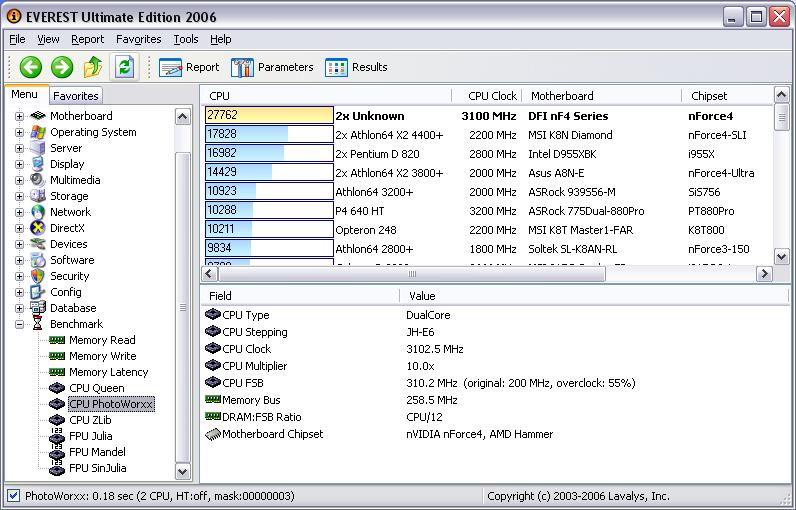Show benchmark Results
Viewport: 796px width, 510px height.
(x=356, y=67)
